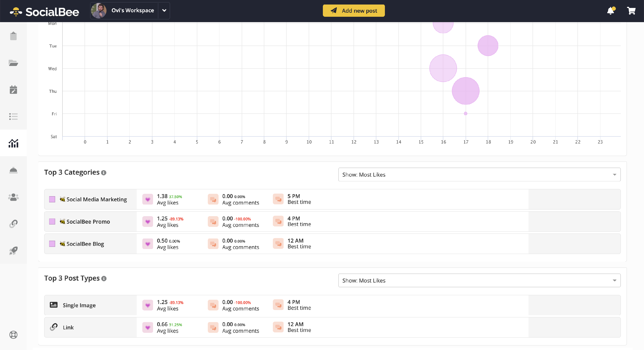Click Ovi's Workspace name
The width and height of the screenshot is (644, 350).
coord(132,10)
